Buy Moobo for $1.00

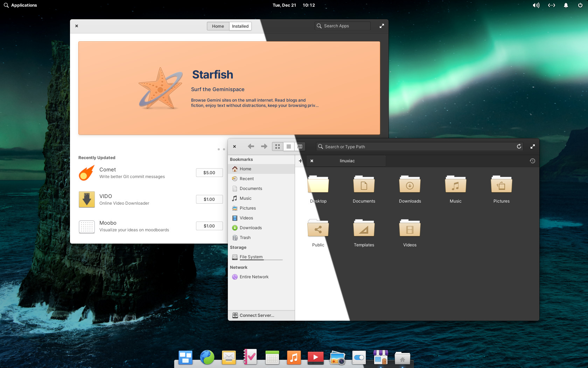coord(209,226)
